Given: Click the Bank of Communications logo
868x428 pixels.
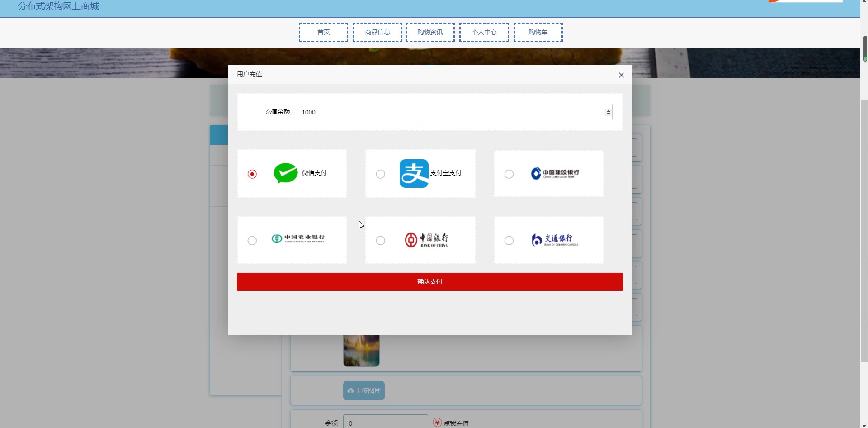Looking at the screenshot, I should pos(555,240).
